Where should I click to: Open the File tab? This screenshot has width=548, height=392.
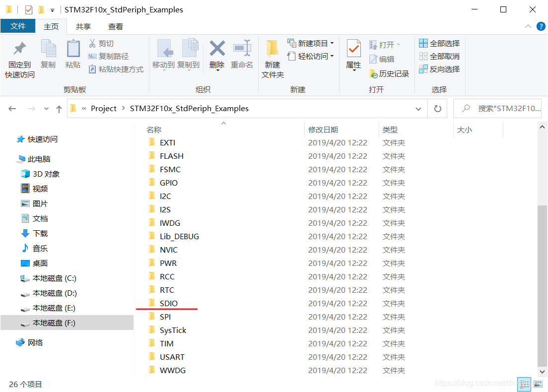click(18, 26)
